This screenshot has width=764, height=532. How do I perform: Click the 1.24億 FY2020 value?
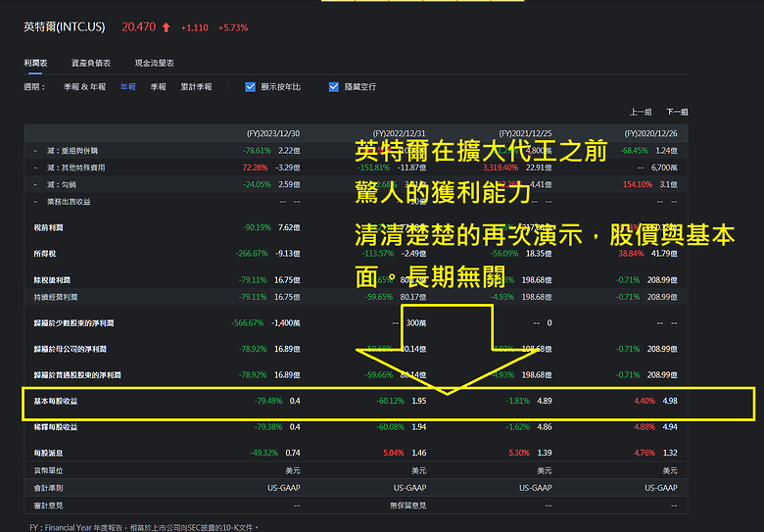pos(667,151)
